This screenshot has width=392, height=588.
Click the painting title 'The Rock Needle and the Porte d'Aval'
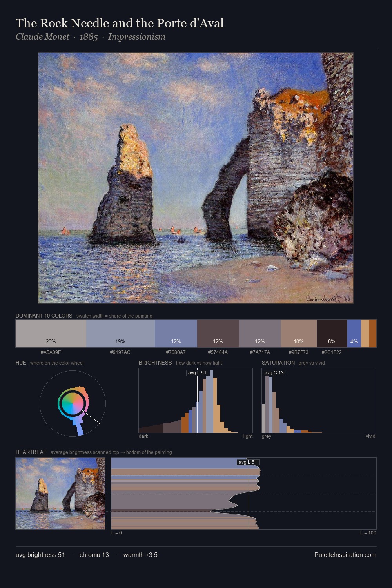pos(120,23)
